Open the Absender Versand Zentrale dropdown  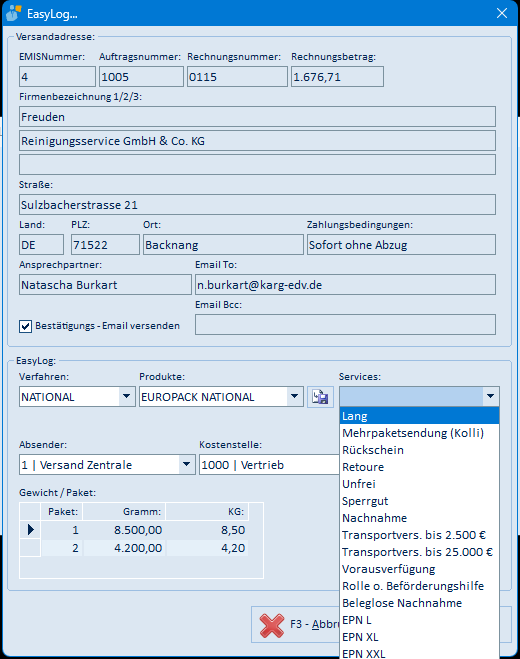(186, 464)
